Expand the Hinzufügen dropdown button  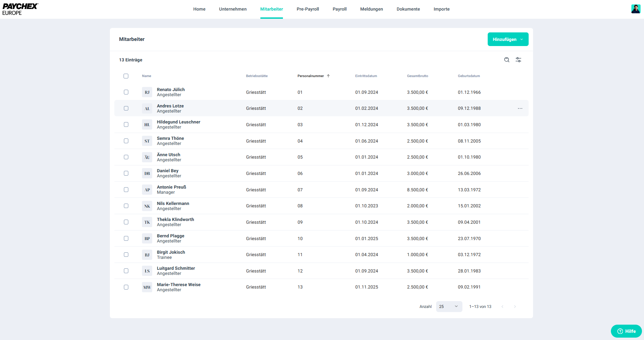point(508,39)
